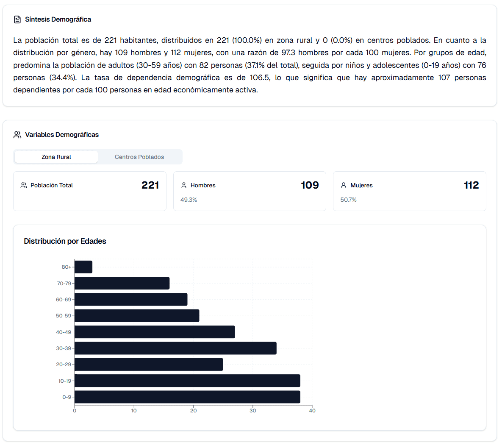Click the 60-69 age group bar
This screenshot has width=502, height=448.
tap(131, 299)
